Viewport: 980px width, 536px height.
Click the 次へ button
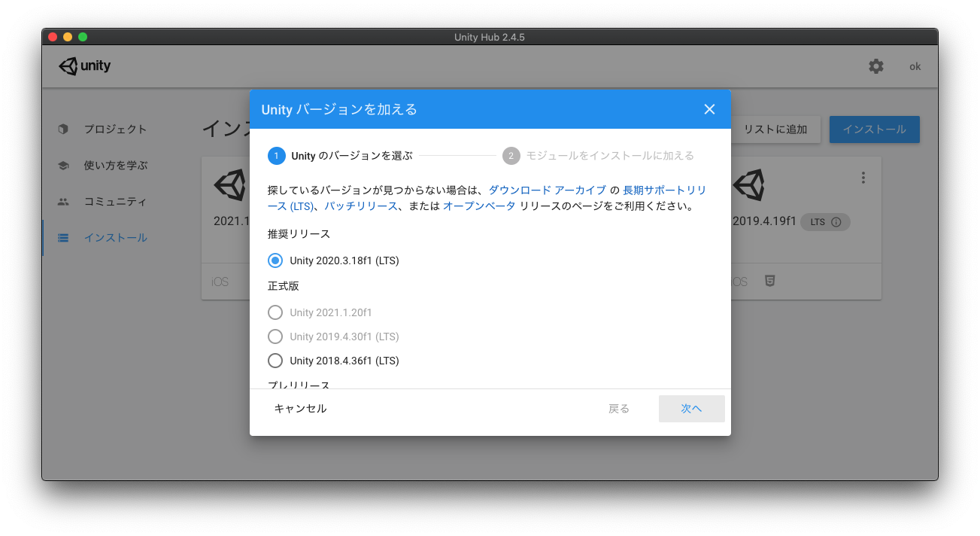[x=691, y=409]
